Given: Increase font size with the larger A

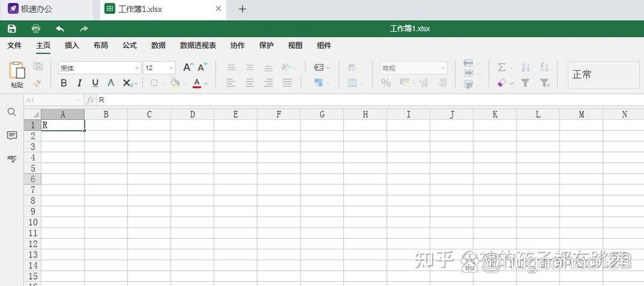Looking at the screenshot, I should point(188,68).
